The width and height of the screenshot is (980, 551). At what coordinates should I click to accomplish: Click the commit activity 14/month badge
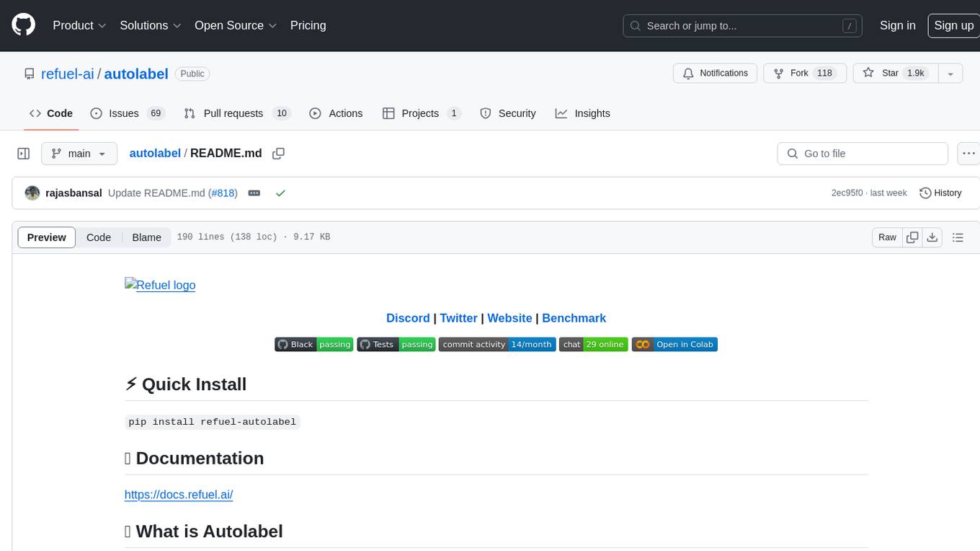pyautogui.click(x=497, y=345)
